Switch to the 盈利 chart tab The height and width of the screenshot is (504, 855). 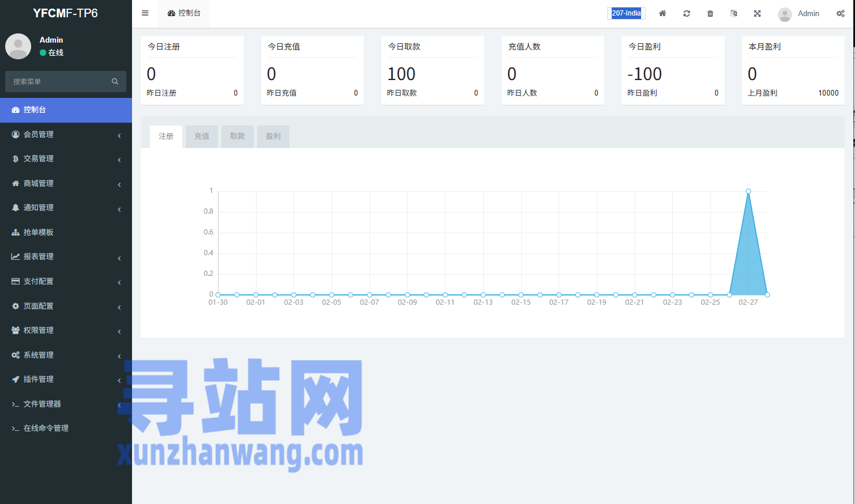[273, 137]
